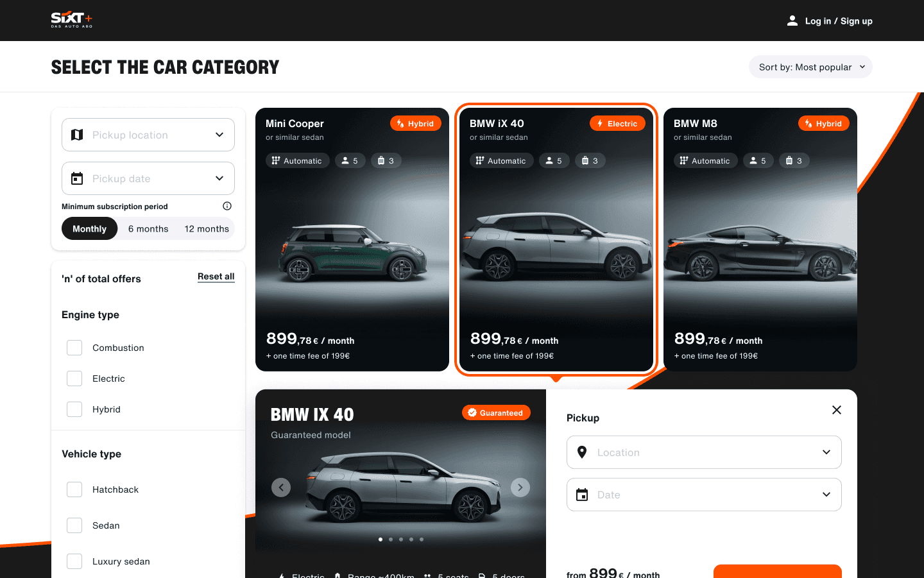Check the Luxury sedan checkbox
This screenshot has width=924, height=578.
pyautogui.click(x=74, y=561)
